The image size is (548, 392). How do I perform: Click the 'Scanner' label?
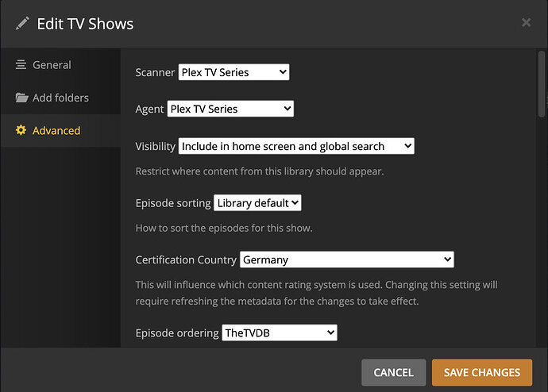pyautogui.click(x=155, y=72)
